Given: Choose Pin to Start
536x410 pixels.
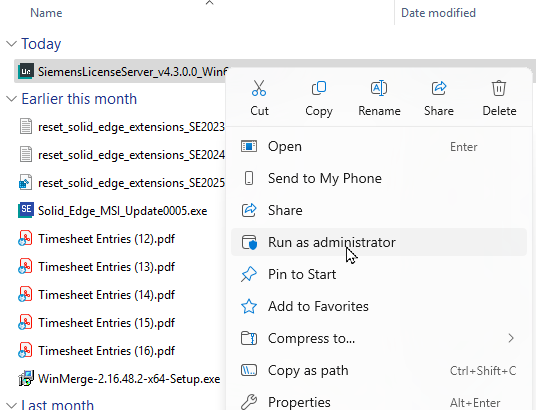Looking at the screenshot, I should tap(379, 274).
